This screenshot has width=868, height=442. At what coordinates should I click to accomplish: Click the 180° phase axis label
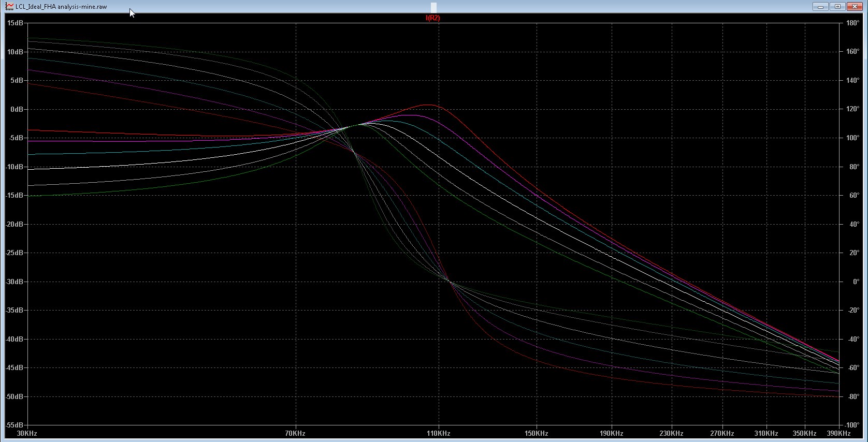852,23
